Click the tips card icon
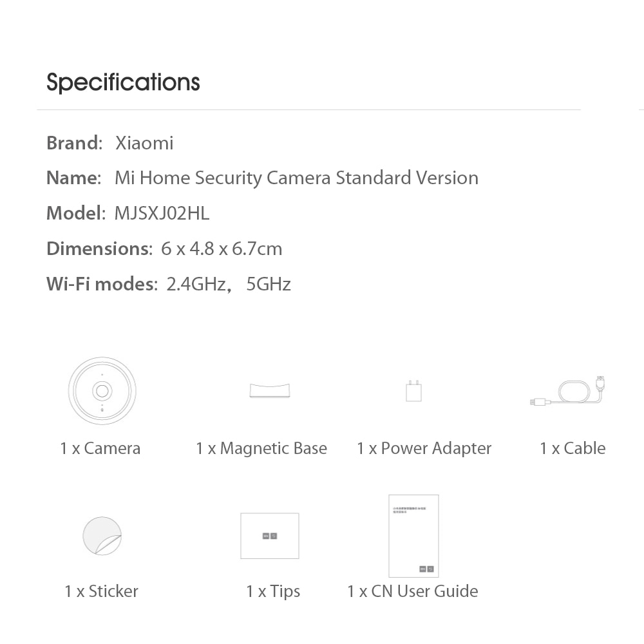Viewport: 644px width, 644px height. 269,536
